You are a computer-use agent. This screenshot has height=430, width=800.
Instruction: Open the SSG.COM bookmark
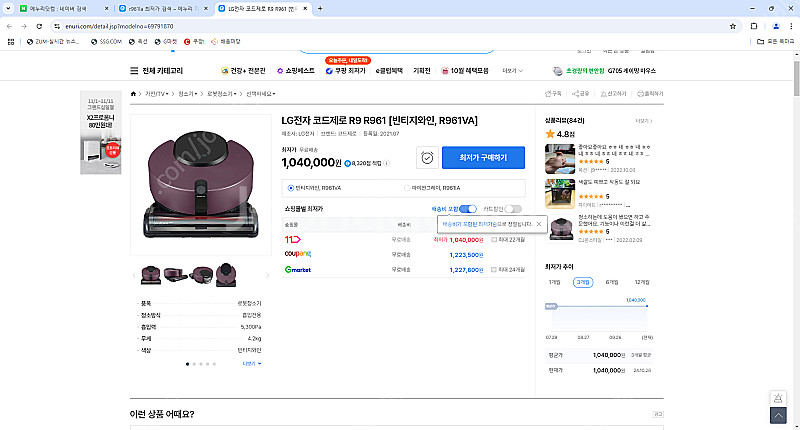(106, 42)
